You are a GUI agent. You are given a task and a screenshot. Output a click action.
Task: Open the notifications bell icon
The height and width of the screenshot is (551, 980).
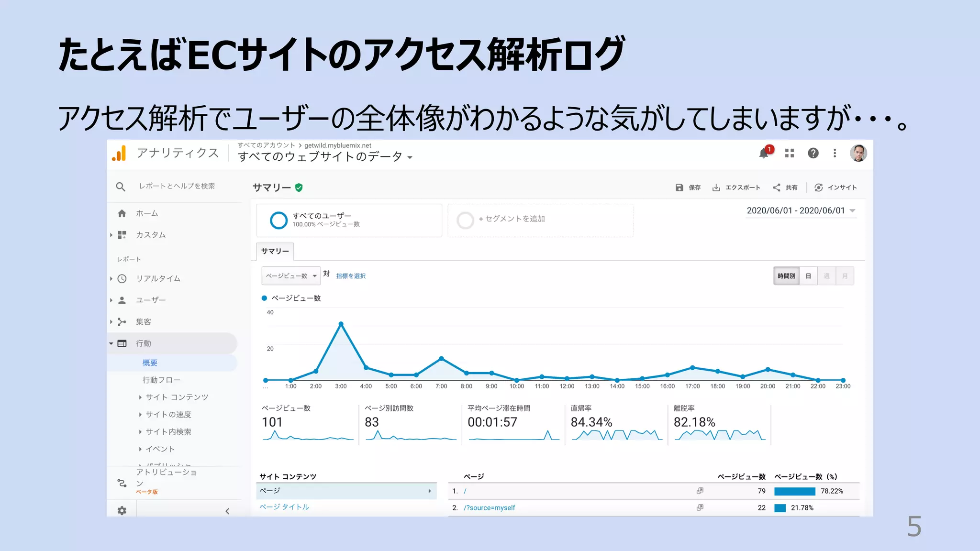(x=764, y=153)
